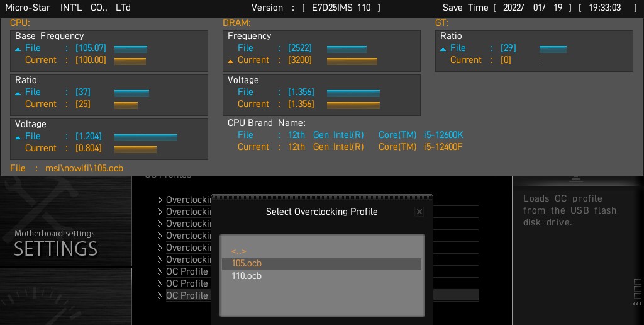Click the blue triangle beside Base Frequency File

tap(18, 49)
